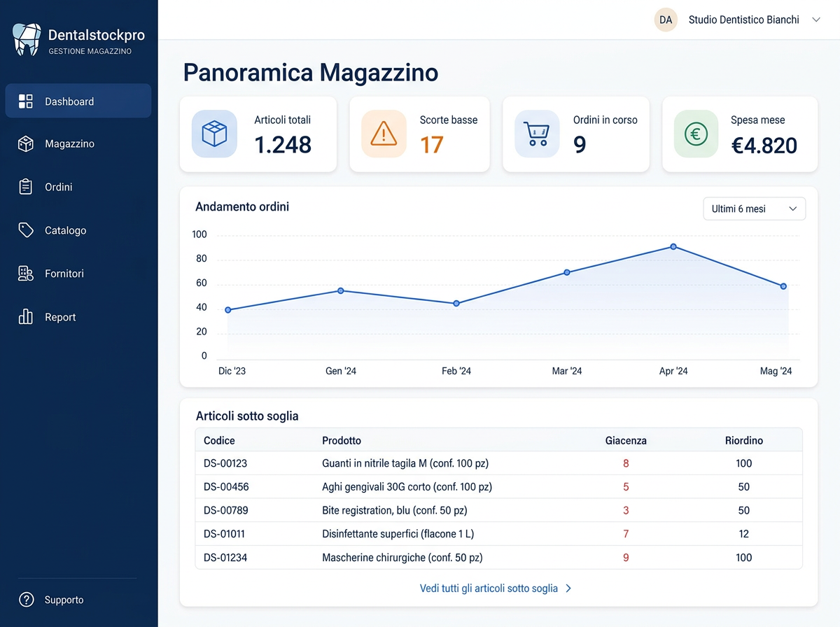Click the Spesa mese euro icon
The height and width of the screenshot is (627, 840).
point(696,134)
